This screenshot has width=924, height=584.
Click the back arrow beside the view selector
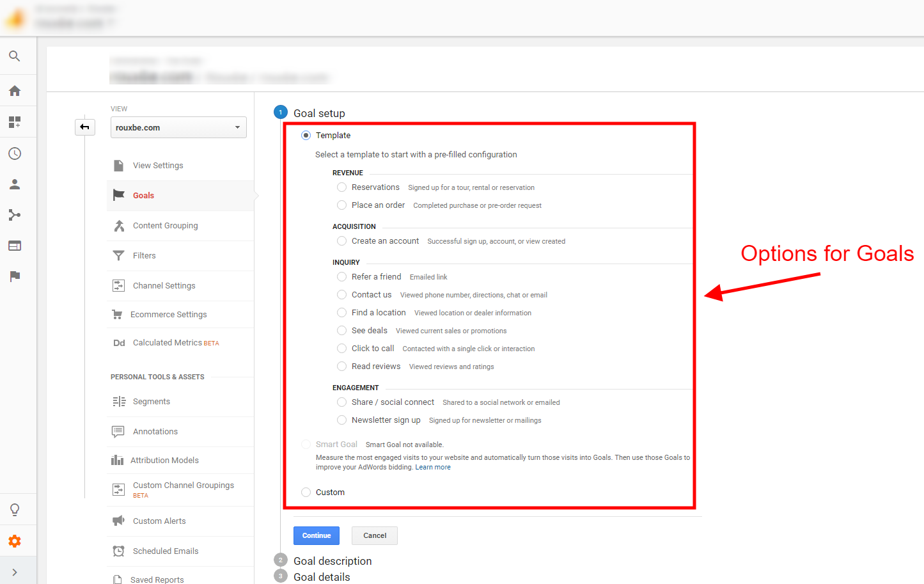click(85, 127)
